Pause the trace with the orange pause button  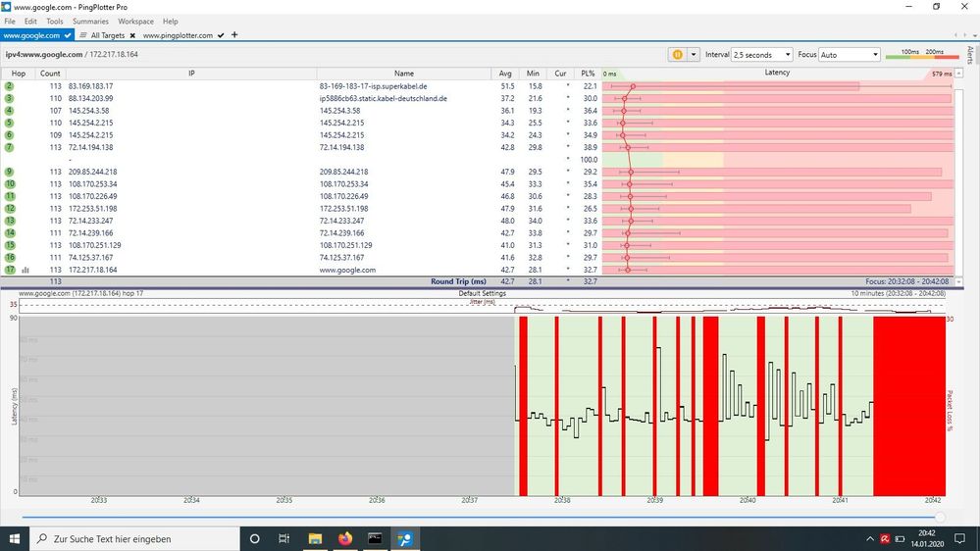[x=677, y=55]
